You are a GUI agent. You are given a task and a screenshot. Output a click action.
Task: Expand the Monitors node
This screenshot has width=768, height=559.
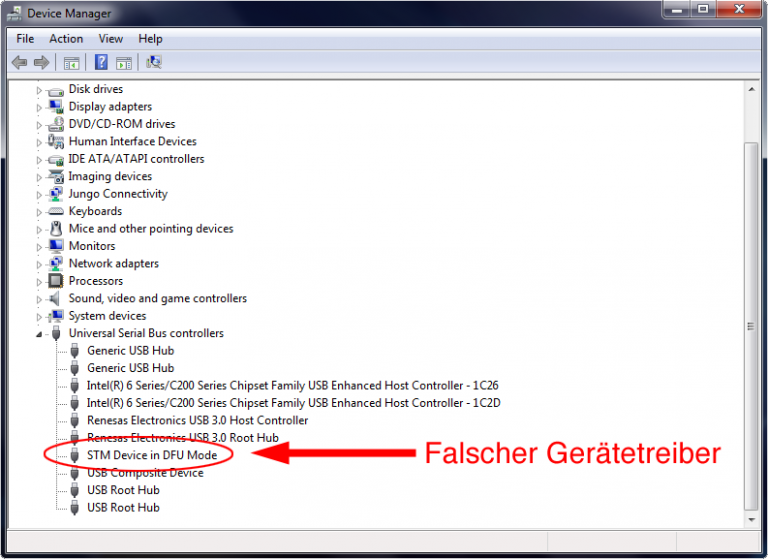[x=39, y=247]
